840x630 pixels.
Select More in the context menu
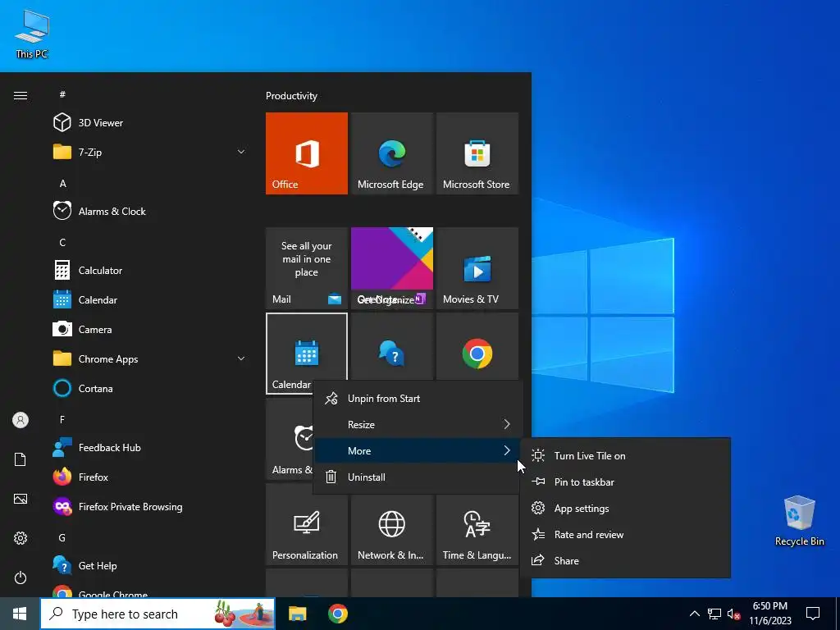click(416, 450)
